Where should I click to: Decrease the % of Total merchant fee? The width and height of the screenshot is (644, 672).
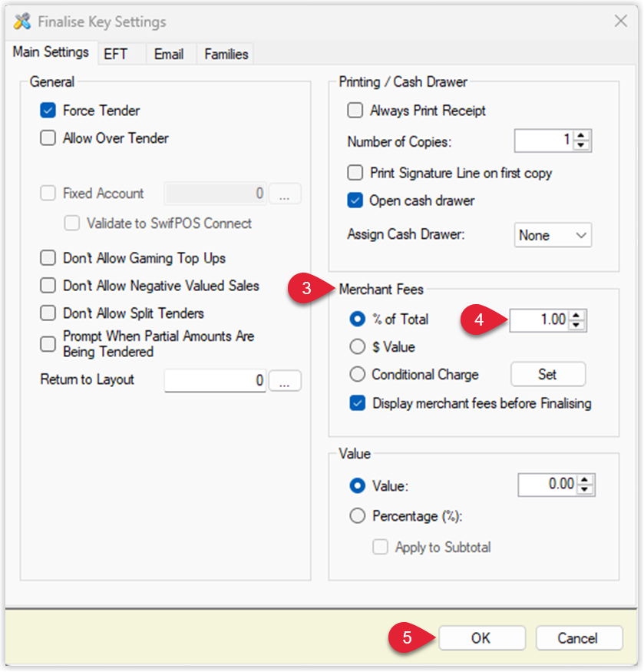576,325
